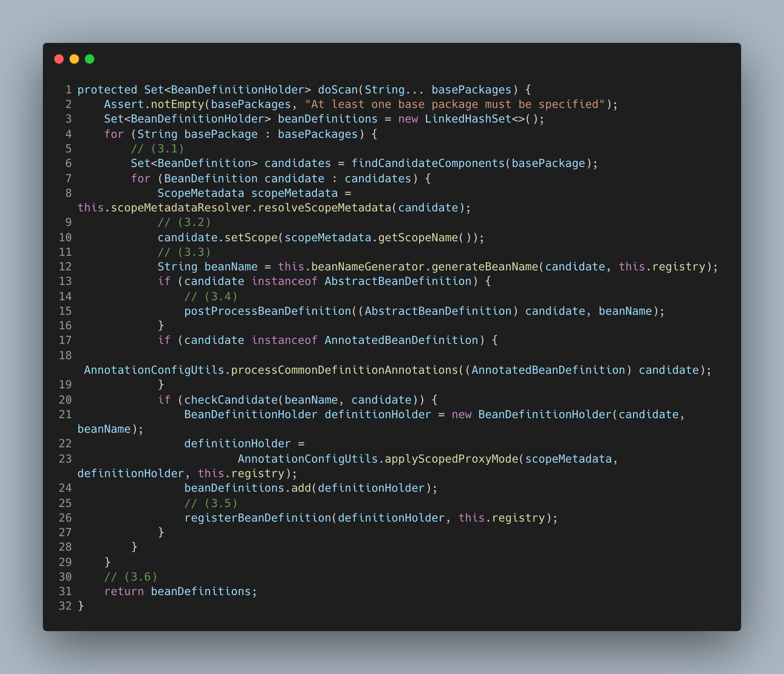Click resolveScopeMetadata method call
The height and width of the screenshot is (674, 784).
324,208
